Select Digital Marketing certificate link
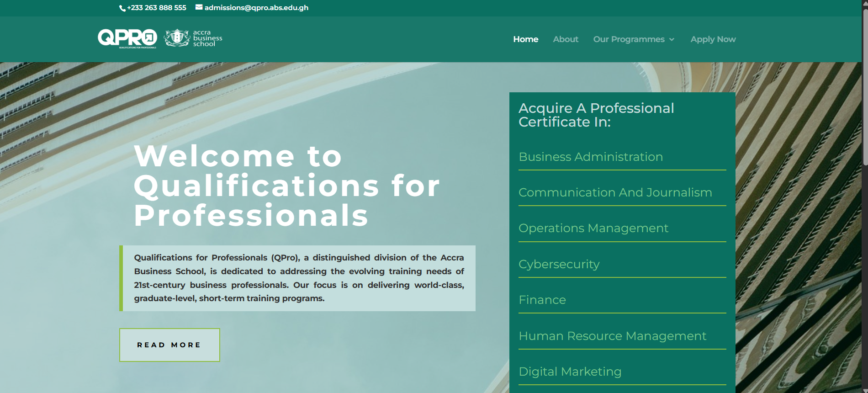Screen dimensions: 868x393 click(x=570, y=372)
